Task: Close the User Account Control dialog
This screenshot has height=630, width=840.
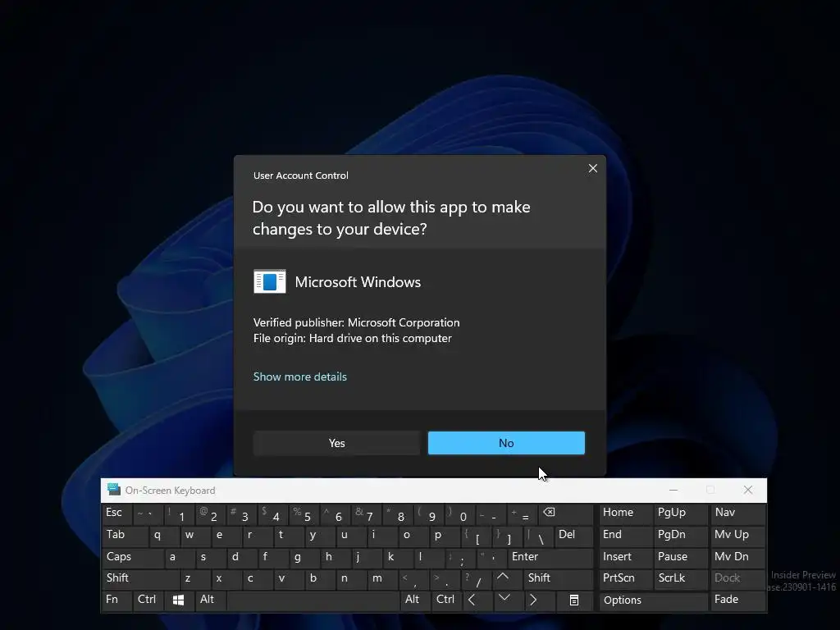Action: click(592, 168)
